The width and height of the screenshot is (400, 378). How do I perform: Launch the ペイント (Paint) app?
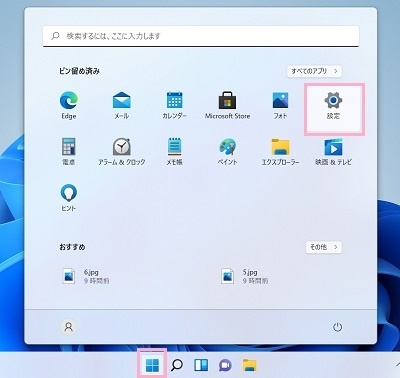tap(227, 151)
